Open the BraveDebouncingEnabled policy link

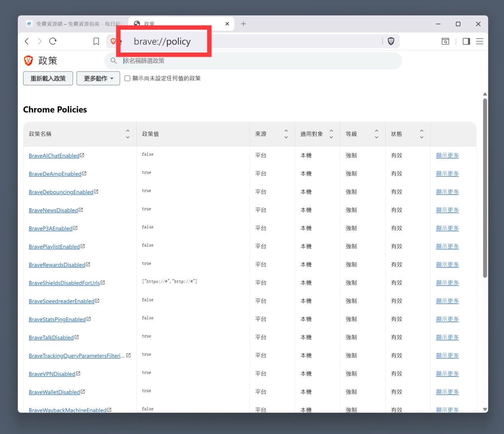[x=61, y=192]
